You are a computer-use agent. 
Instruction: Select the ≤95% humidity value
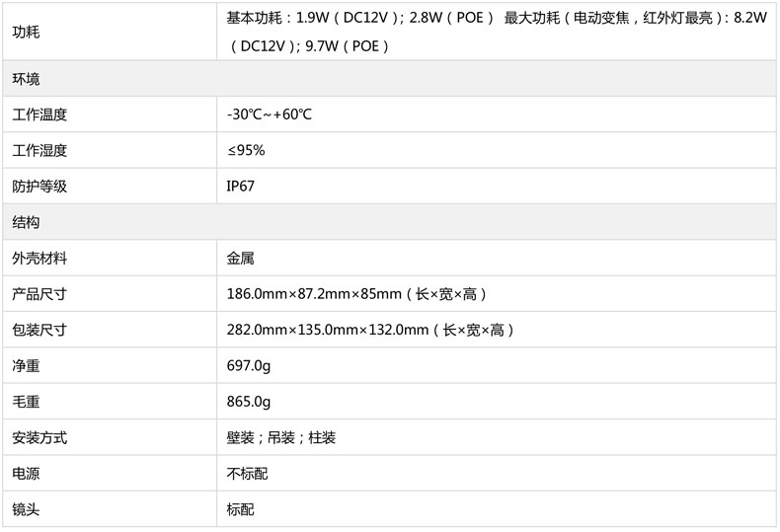pos(246,150)
